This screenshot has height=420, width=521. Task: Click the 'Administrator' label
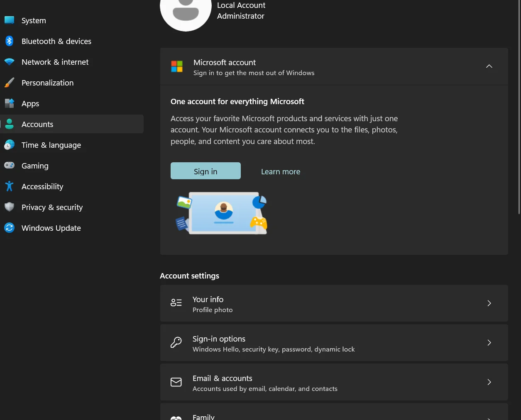[241, 16]
